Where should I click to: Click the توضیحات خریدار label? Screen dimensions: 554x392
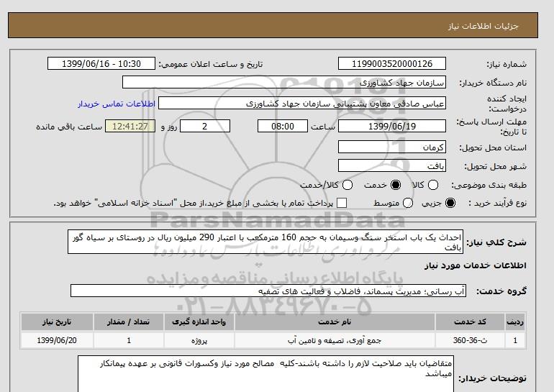click(493, 378)
